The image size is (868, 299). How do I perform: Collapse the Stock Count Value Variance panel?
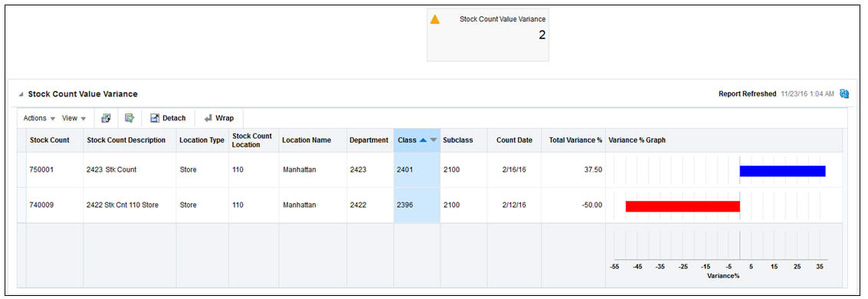tap(21, 95)
